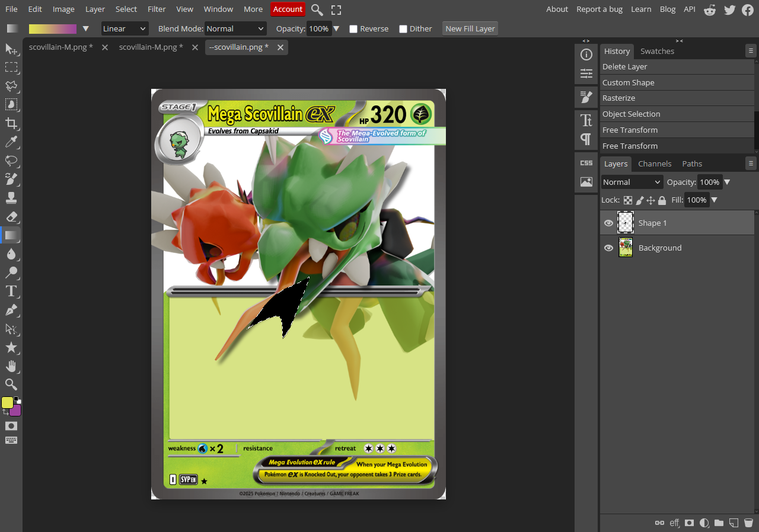Select the Gradient tool
Viewport: 759px width, 532px height.
click(11, 235)
